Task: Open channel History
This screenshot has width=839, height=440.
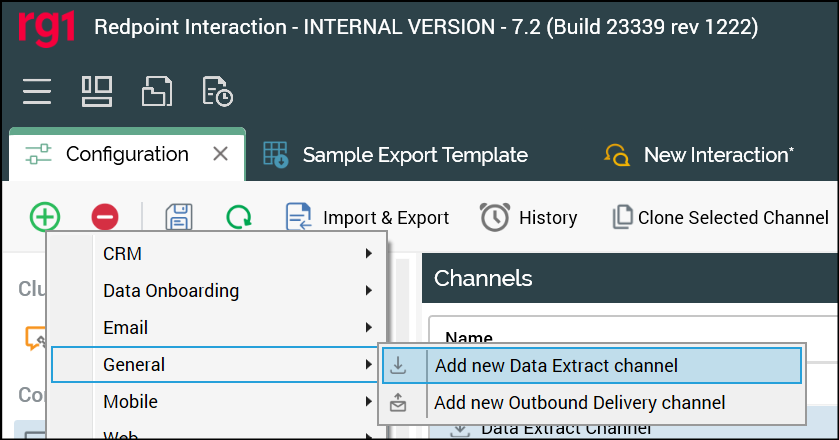Action: point(529,217)
